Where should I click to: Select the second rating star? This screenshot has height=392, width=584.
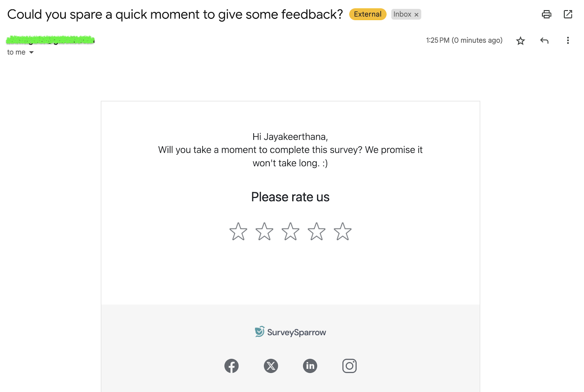[264, 231]
